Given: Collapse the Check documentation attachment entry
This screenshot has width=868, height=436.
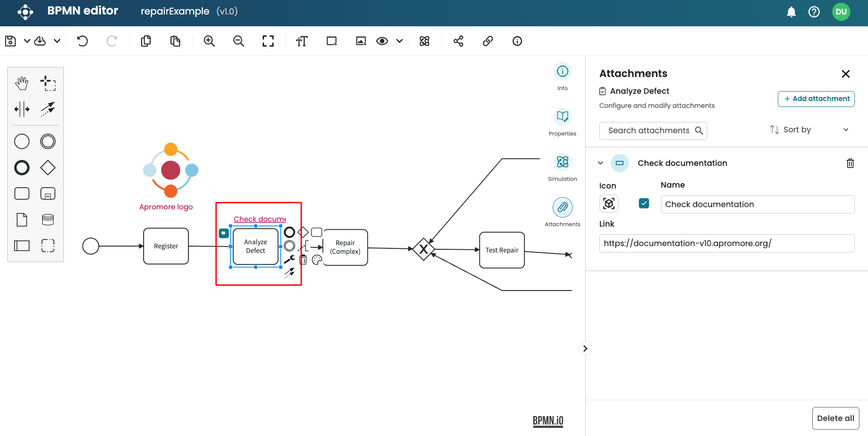Looking at the screenshot, I should click(601, 163).
